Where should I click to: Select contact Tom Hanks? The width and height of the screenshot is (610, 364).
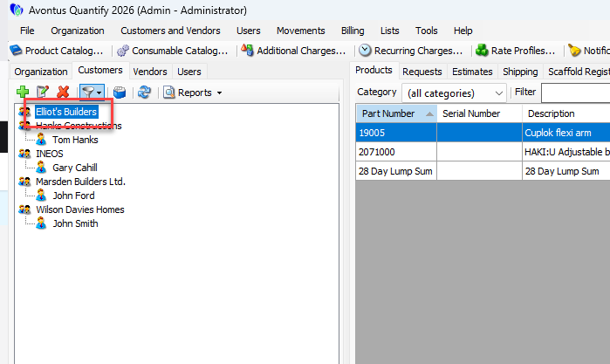click(x=75, y=140)
